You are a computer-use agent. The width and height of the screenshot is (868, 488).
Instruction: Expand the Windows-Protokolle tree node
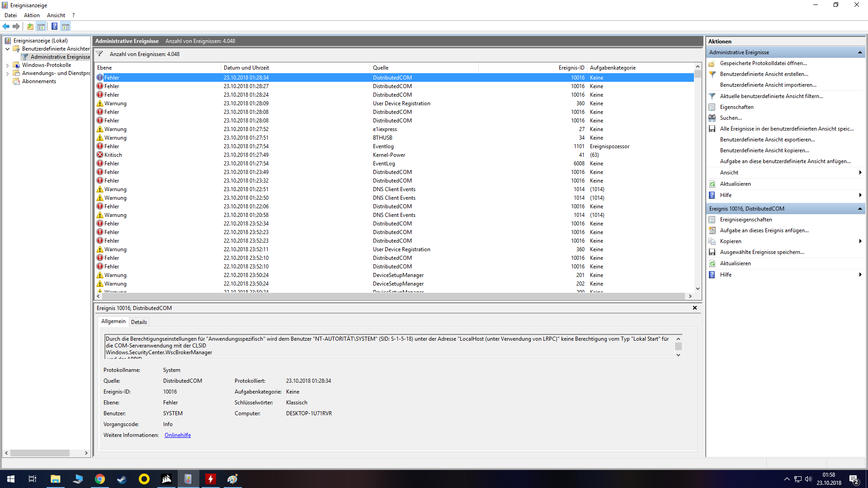[7, 65]
